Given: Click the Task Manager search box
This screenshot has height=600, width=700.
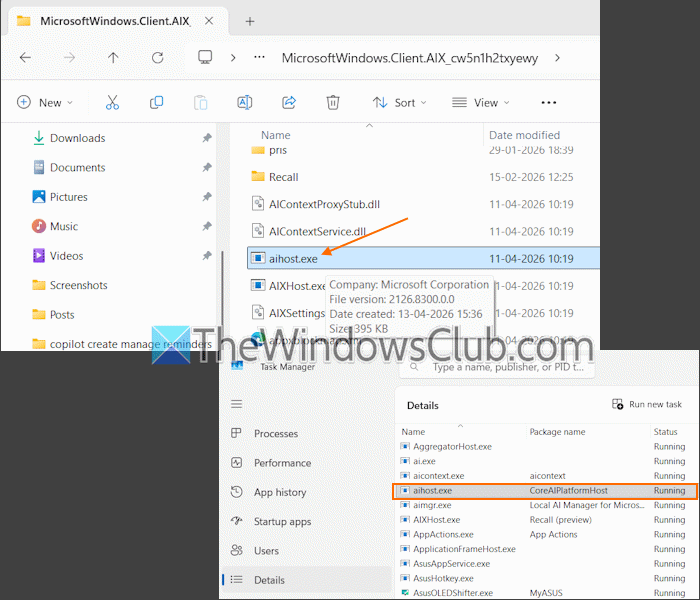Looking at the screenshot, I should pyautogui.click(x=497, y=367).
